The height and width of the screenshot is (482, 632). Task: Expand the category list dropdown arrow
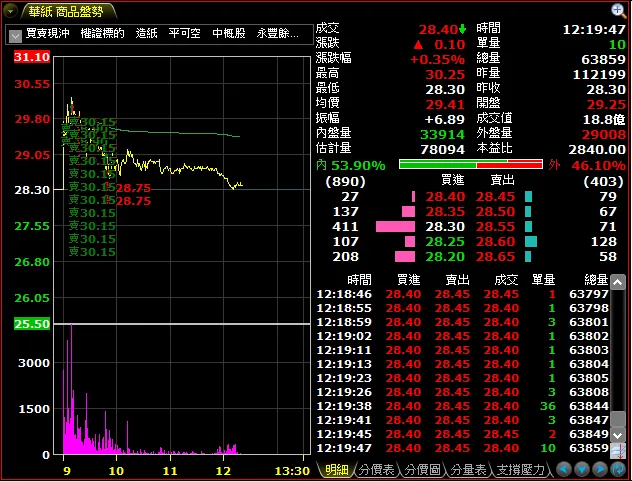15,36
